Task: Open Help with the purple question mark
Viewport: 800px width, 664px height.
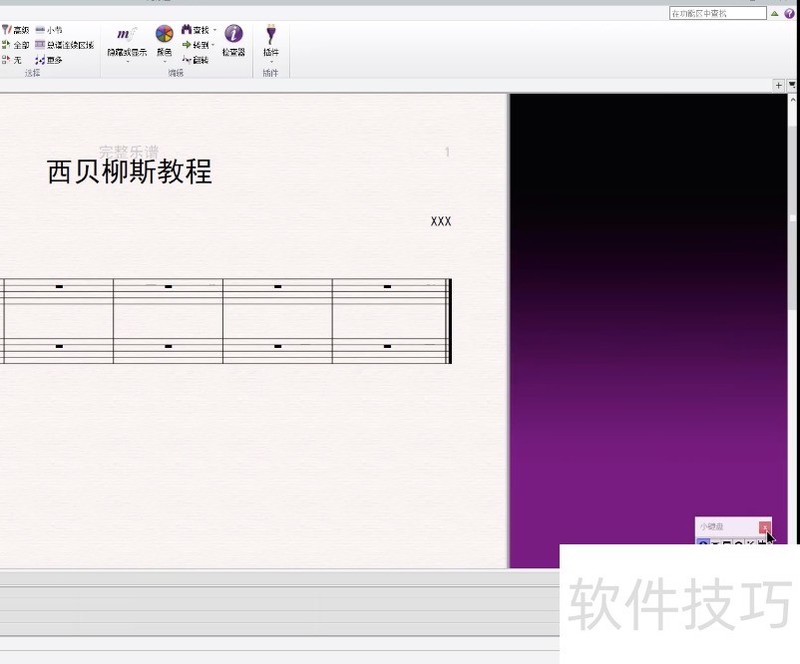Action: pos(789,14)
